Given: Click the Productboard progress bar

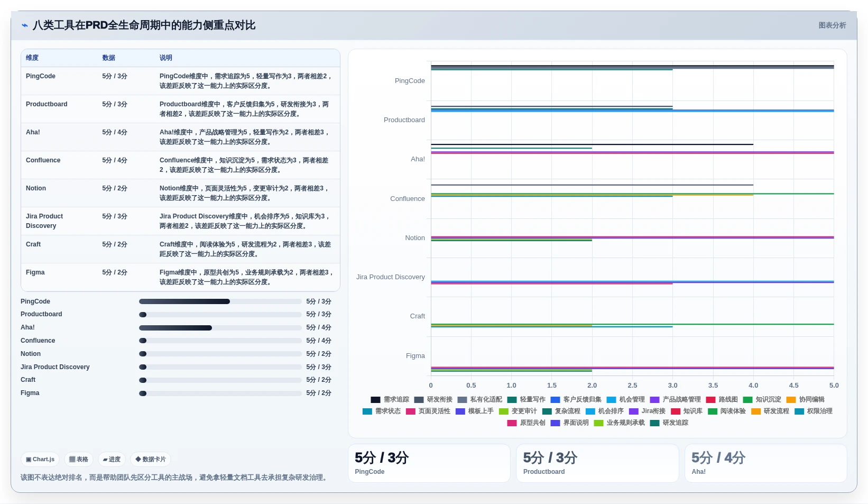Looking at the screenshot, I should 220,315.
